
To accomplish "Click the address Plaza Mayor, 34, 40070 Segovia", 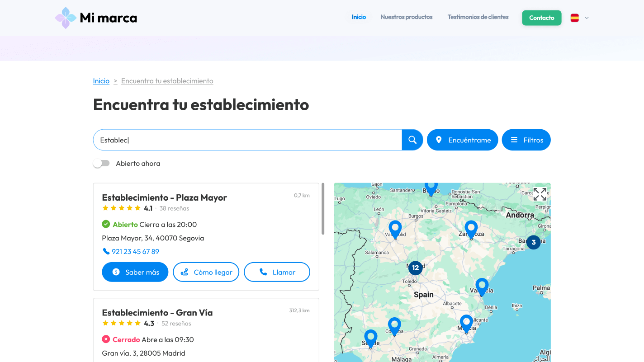I will pyautogui.click(x=153, y=238).
